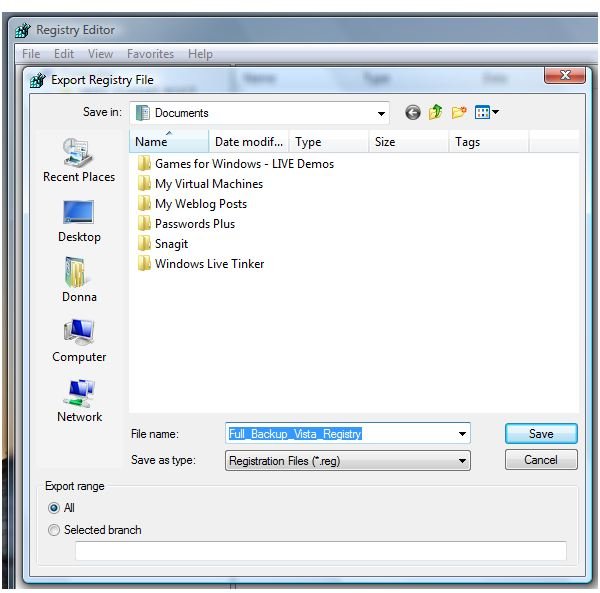Select My Virtual Machines folder
Viewport: 600px width, 593px height.
tap(200, 184)
